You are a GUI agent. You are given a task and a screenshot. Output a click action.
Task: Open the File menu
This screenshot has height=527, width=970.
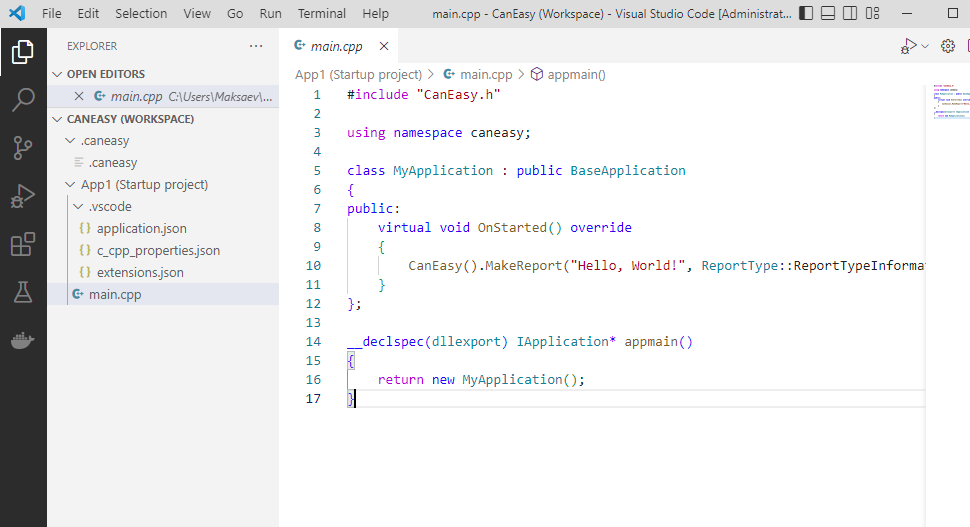52,14
